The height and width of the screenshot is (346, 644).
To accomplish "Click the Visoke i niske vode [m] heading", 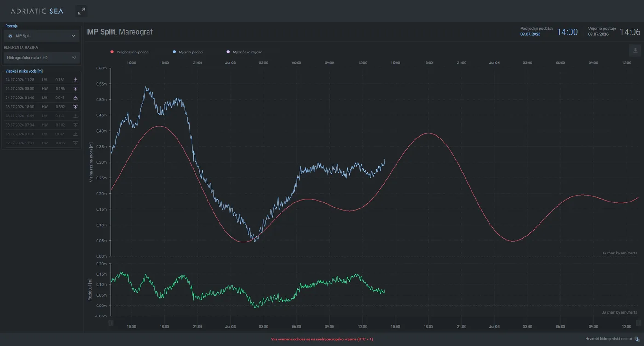I will (x=24, y=71).
